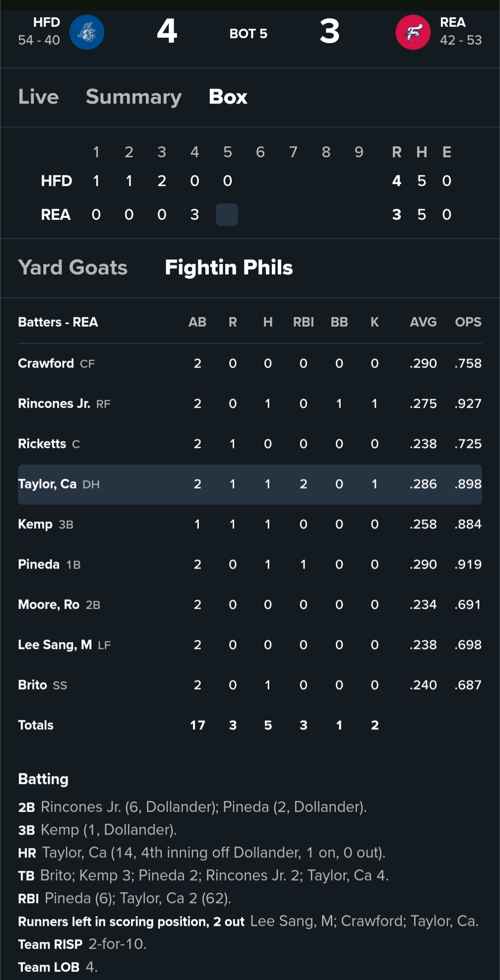Open Moore, Ro player page
The width and height of the screenshot is (500, 980).
[x=49, y=605]
